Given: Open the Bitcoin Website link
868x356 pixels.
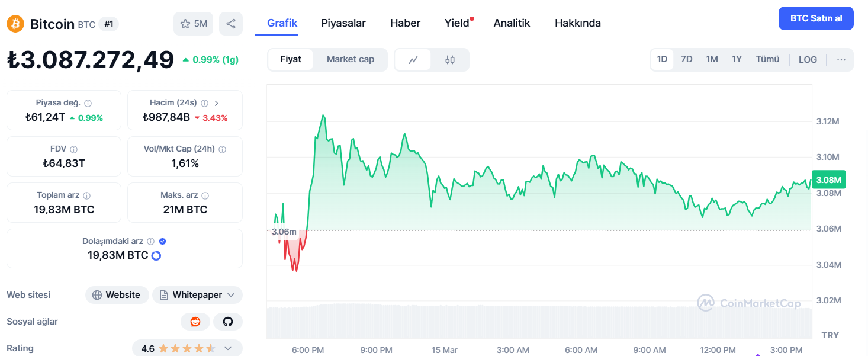Looking at the screenshot, I should [x=117, y=295].
